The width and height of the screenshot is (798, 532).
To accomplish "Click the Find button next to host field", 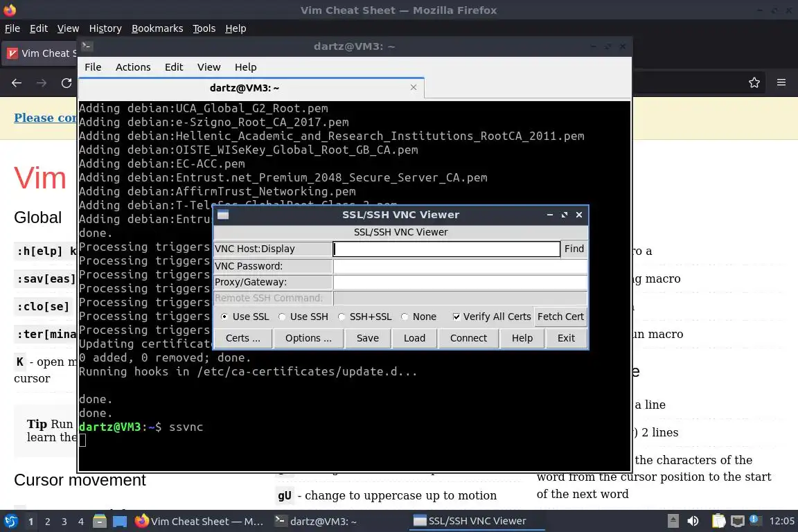I will pyautogui.click(x=574, y=249).
